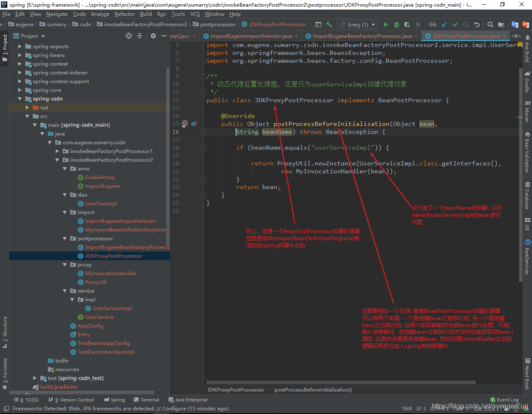The height and width of the screenshot is (414, 532).
Task: Switch to ImportEugeneBeanFactoryProcessor.java tab
Action: point(362,36)
